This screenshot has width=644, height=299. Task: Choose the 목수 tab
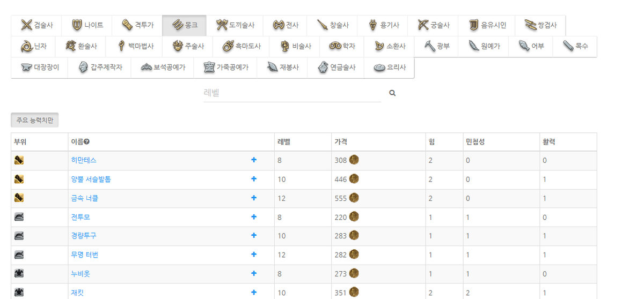coord(575,47)
